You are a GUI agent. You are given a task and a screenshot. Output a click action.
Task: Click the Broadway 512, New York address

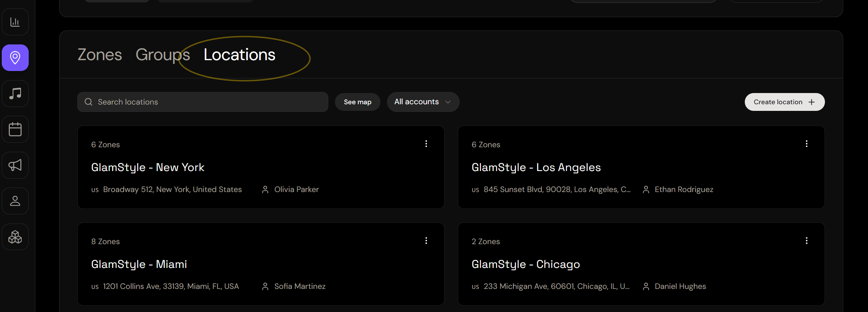point(172,189)
